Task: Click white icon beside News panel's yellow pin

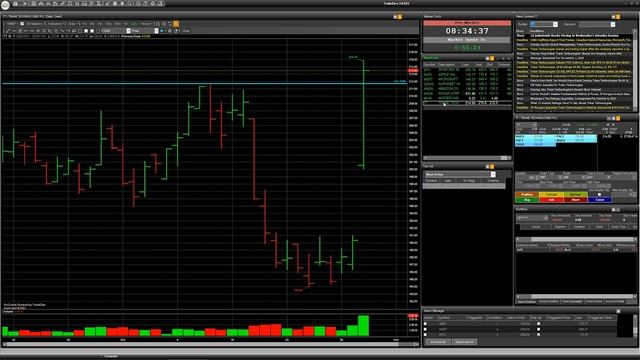Action: pyautogui.click(x=613, y=17)
